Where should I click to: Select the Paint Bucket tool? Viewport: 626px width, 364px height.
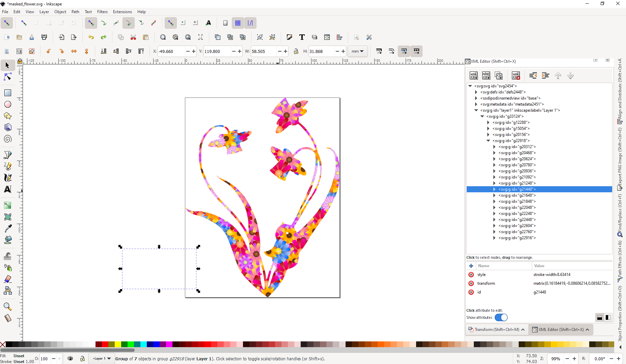click(7, 240)
